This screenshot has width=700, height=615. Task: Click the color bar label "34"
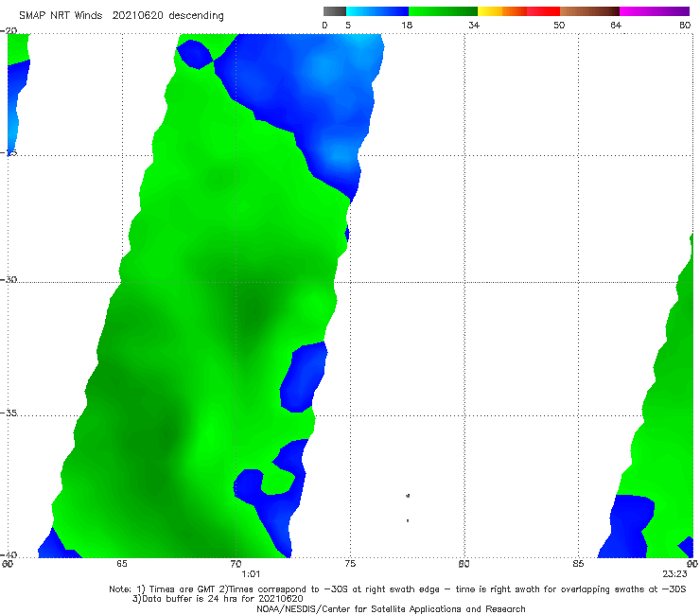click(x=474, y=26)
